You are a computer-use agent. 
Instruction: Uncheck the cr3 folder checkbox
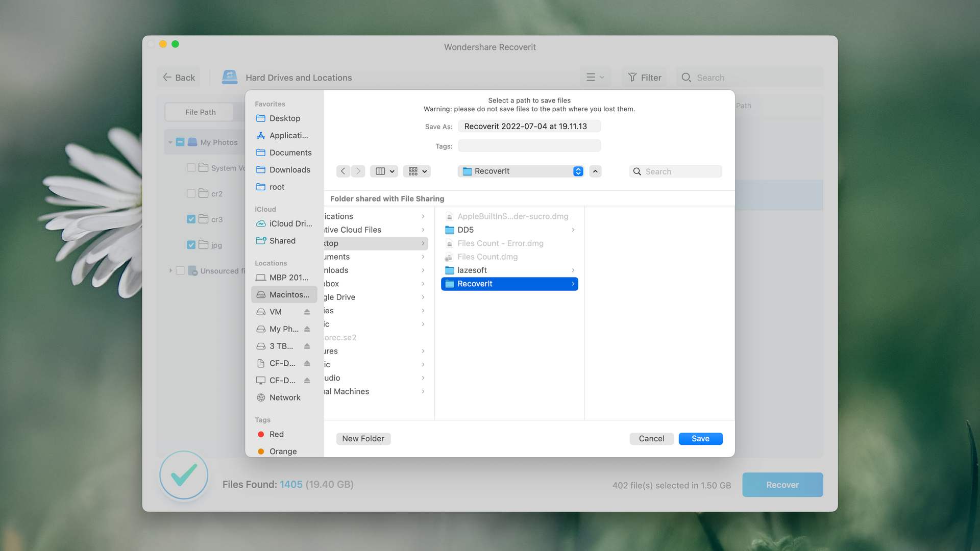(191, 219)
